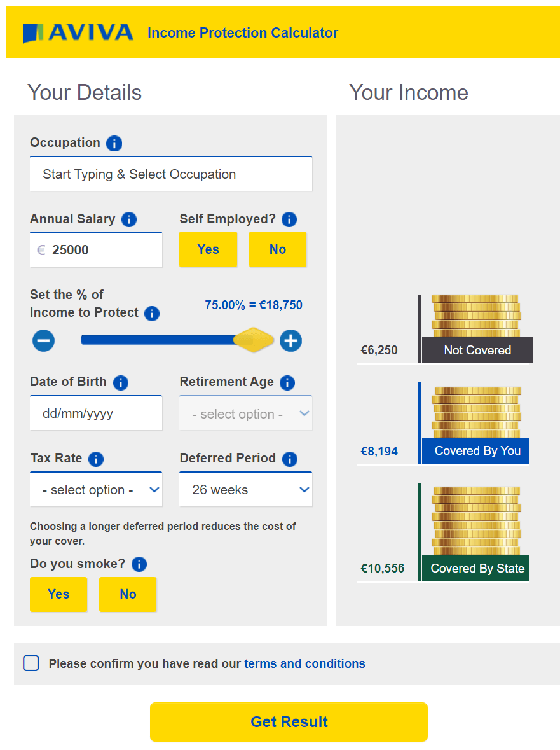The image size is (560, 750).
Task: Click the Get Result button
Action: click(x=289, y=722)
